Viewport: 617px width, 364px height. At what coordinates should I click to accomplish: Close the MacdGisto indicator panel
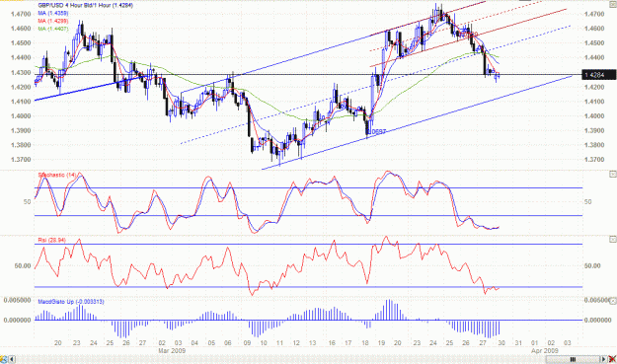point(613,301)
